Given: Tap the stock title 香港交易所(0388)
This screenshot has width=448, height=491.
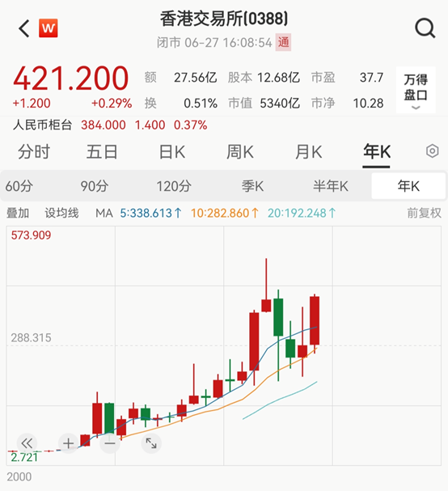Looking at the screenshot, I should tap(224, 19).
